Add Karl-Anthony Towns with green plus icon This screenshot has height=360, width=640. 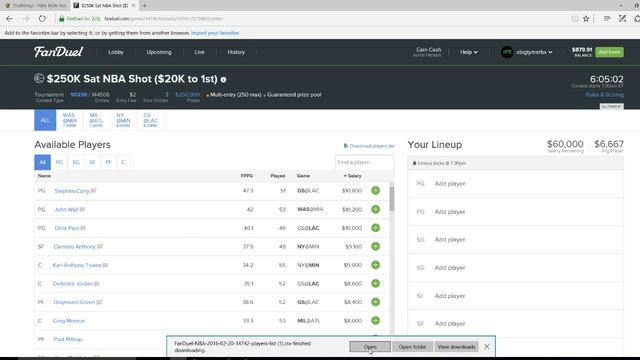pos(376,265)
